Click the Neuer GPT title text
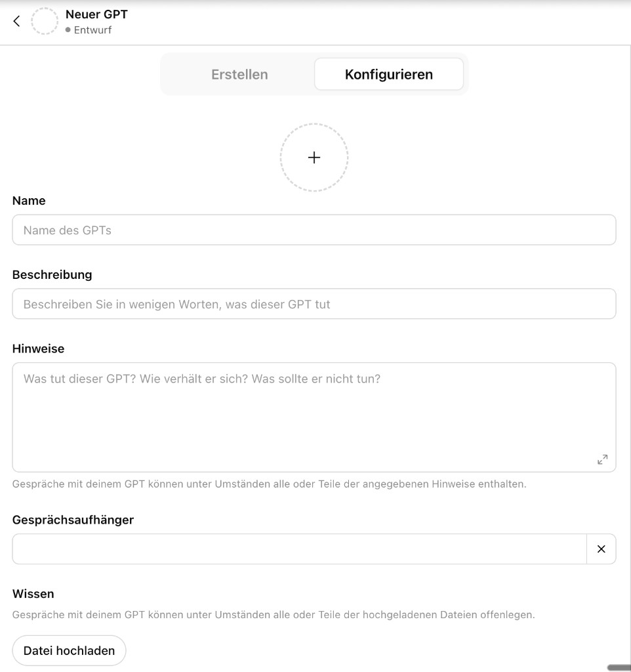Screen dimensions: 631x672 tap(96, 14)
